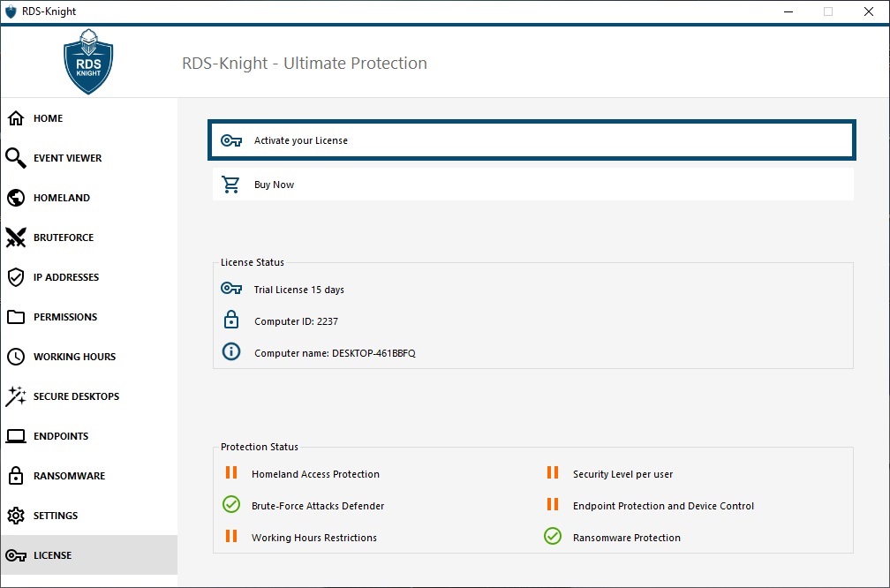The height and width of the screenshot is (588, 890).
Task: Click the Event Viewer magnifier icon
Action: pyautogui.click(x=16, y=158)
